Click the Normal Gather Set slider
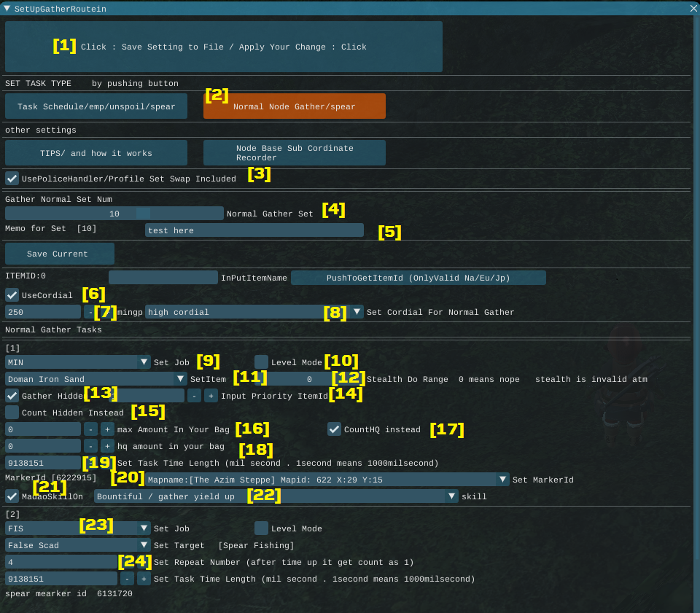Image resolution: width=700 pixels, height=613 pixels. click(x=114, y=214)
